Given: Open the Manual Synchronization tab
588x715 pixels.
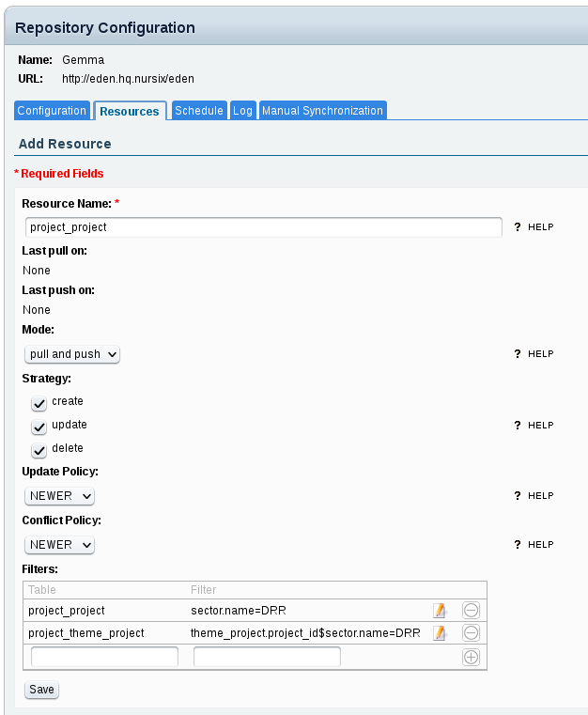Looking at the screenshot, I should [322, 111].
